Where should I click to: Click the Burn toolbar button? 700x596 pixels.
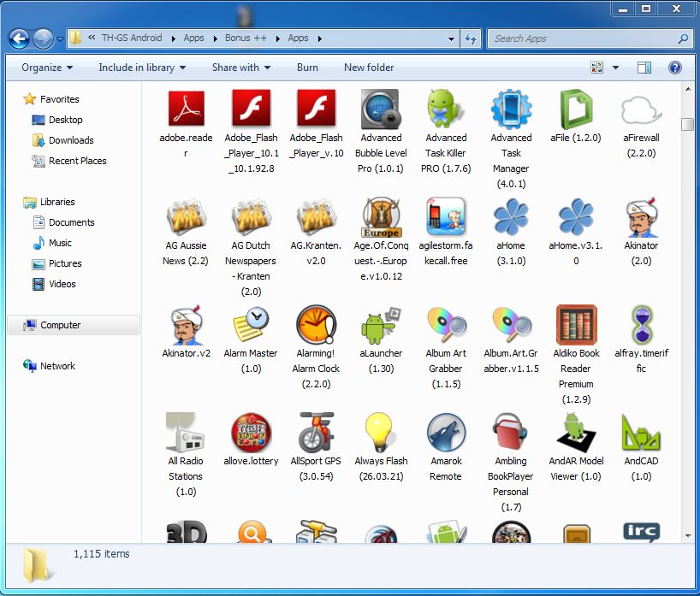pos(307,68)
